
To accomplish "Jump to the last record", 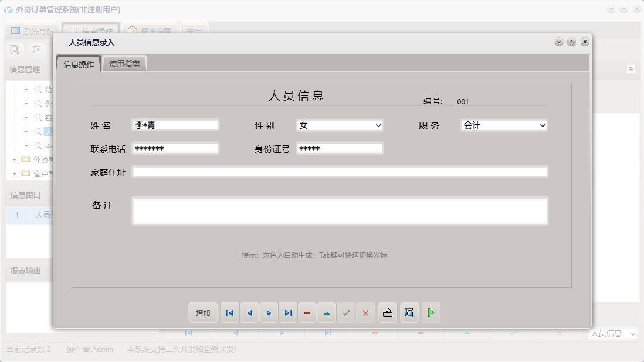I will coord(288,312).
